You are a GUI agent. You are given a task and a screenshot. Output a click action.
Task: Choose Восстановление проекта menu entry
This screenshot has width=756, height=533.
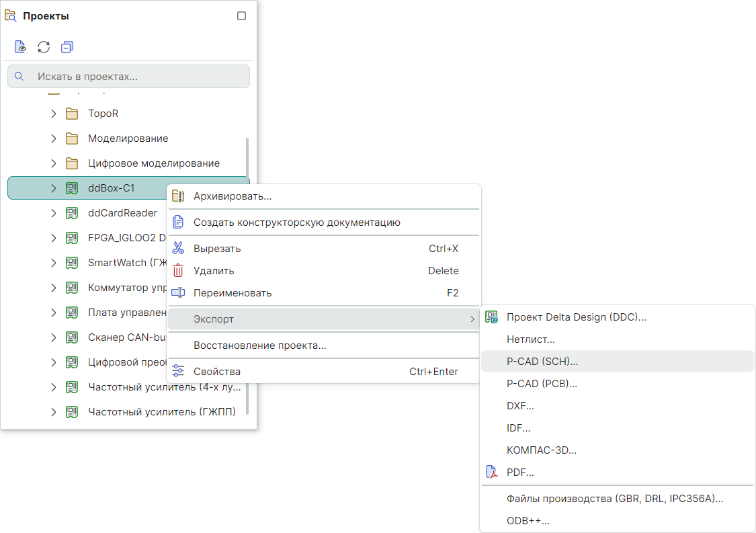coord(259,345)
